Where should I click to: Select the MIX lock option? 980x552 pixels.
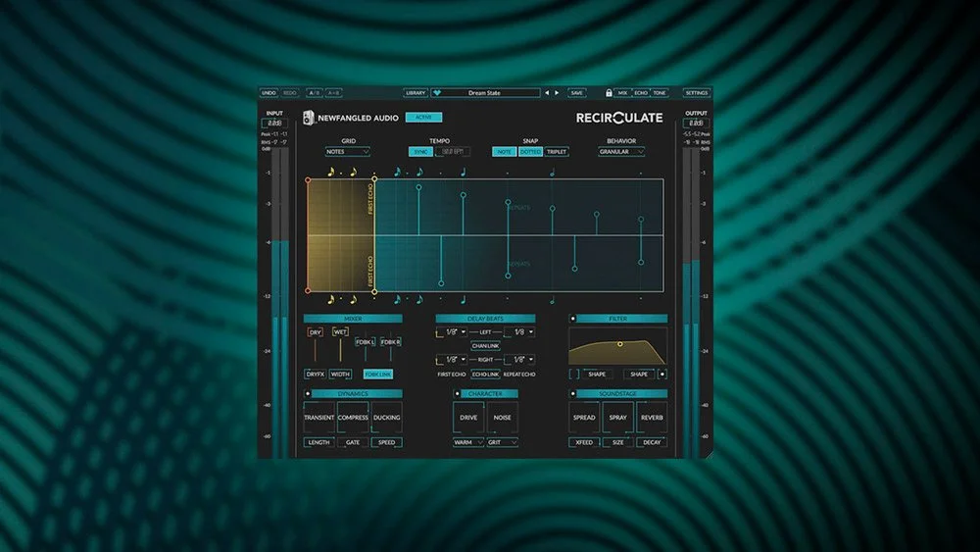pyautogui.click(x=622, y=92)
